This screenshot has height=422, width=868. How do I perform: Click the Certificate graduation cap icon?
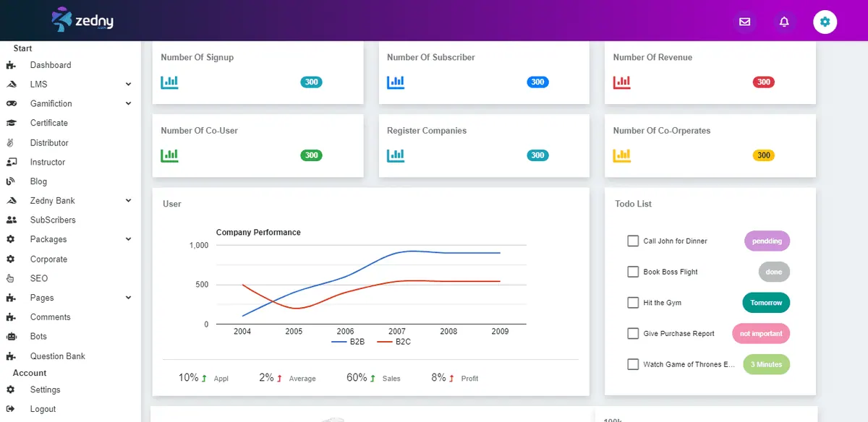click(11, 124)
